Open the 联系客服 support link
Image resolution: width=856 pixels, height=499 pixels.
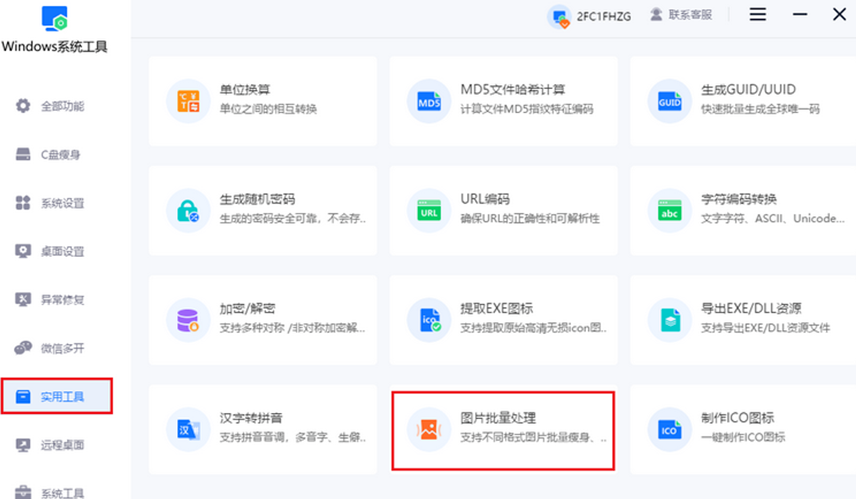[x=691, y=15]
